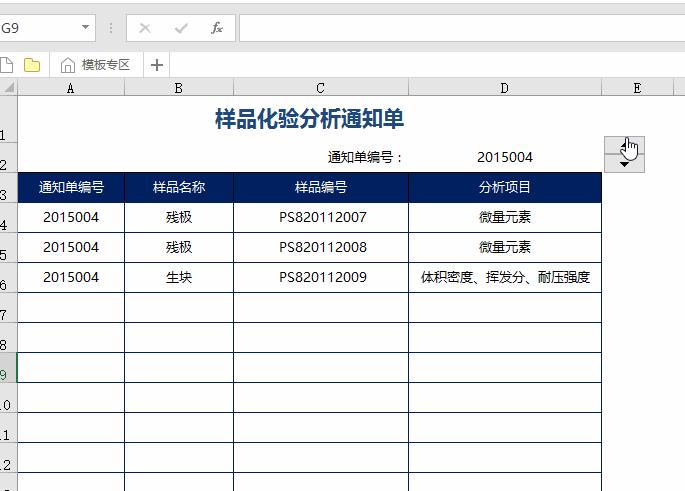685x491 pixels.
Task: Select 残极 cell in row 5
Action: click(179, 247)
